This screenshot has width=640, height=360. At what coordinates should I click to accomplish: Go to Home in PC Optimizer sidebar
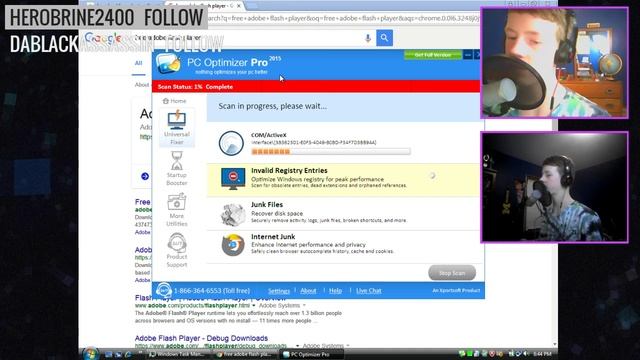click(x=174, y=101)
